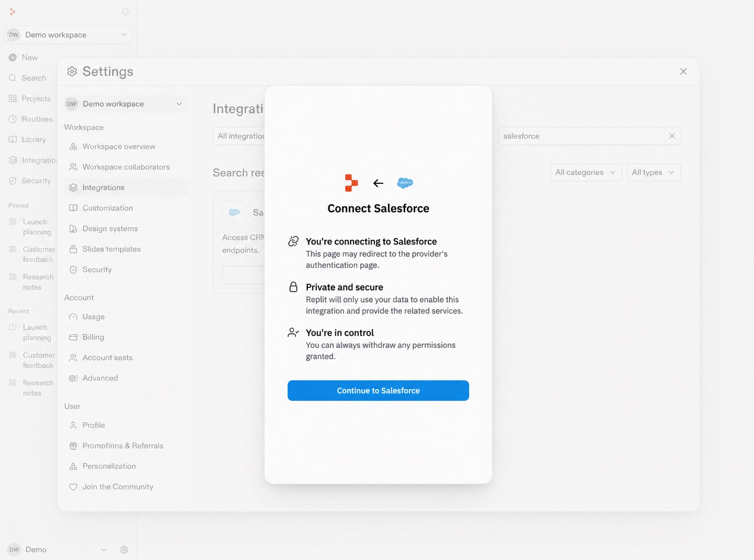754x560 pixels.
Task: Expand the Demo user menu chevron
Action: tap(104, 550)
